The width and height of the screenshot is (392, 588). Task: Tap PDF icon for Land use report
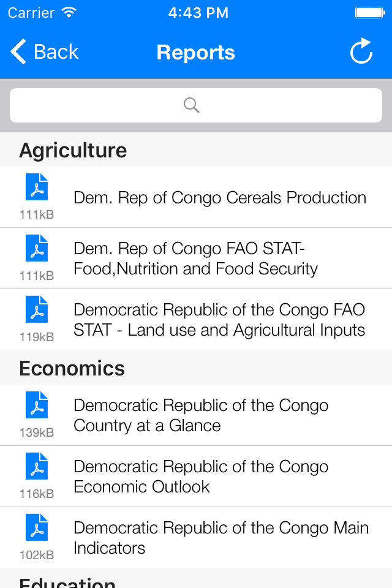click(37, 310)
